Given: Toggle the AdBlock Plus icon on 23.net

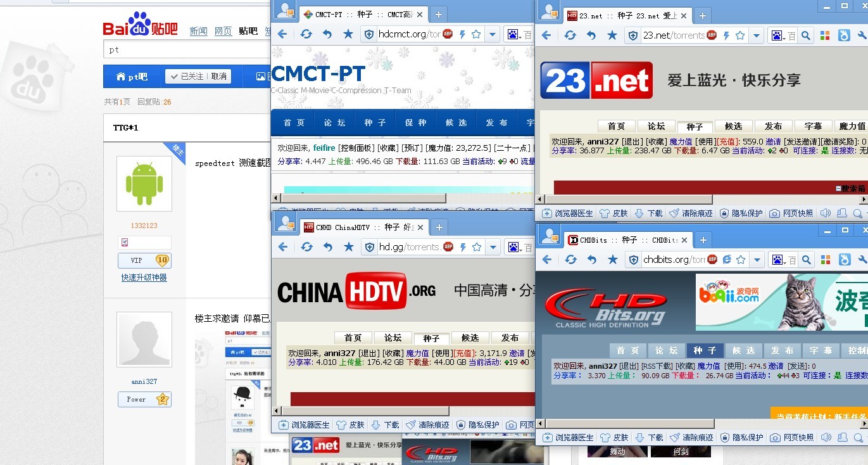Looking at the screenshot, I should coord(712,35).
